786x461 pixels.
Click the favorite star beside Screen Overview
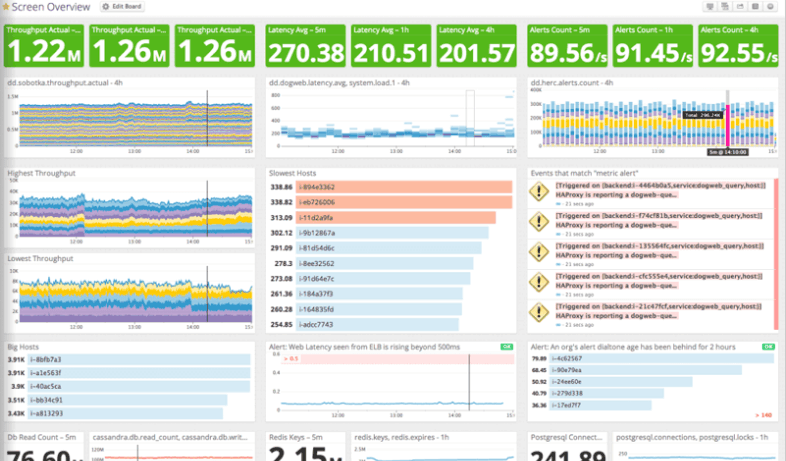[x=7, y=7]
